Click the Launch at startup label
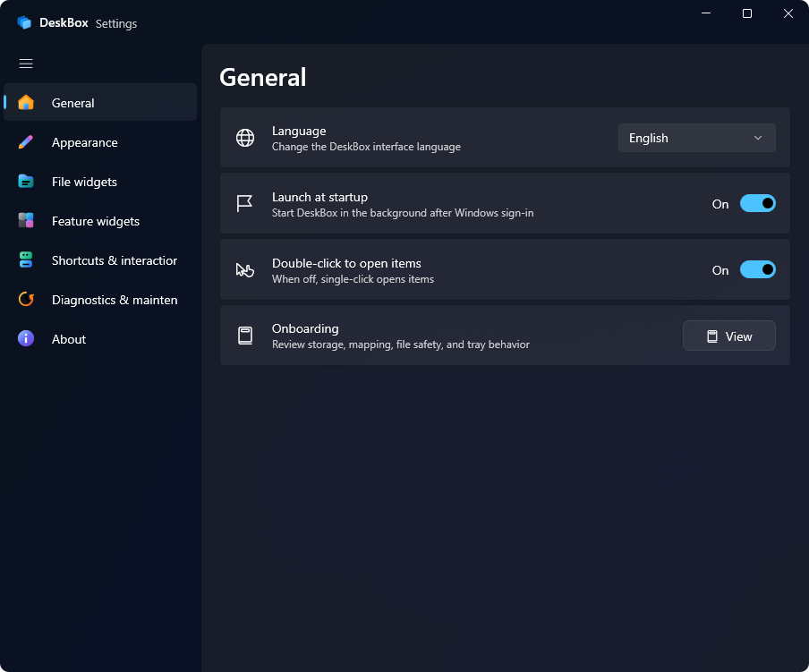Viewport: 809px width, 672px height. [x=319, y=197]
